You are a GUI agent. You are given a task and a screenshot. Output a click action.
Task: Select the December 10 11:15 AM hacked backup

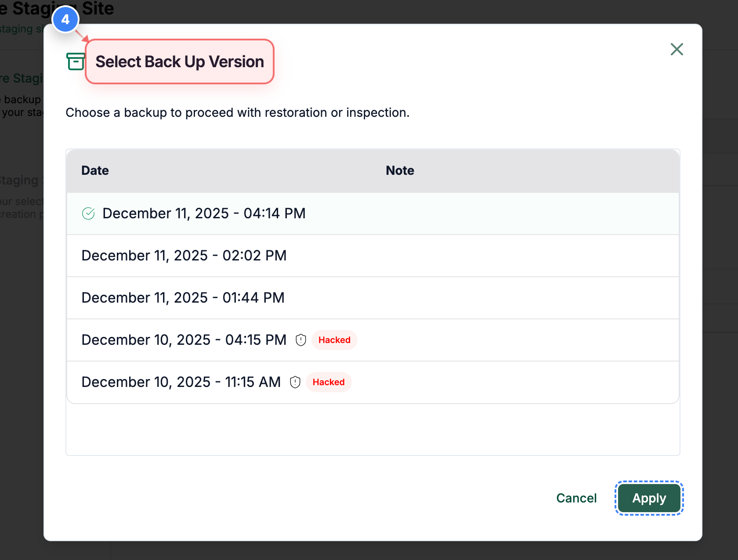181,382
